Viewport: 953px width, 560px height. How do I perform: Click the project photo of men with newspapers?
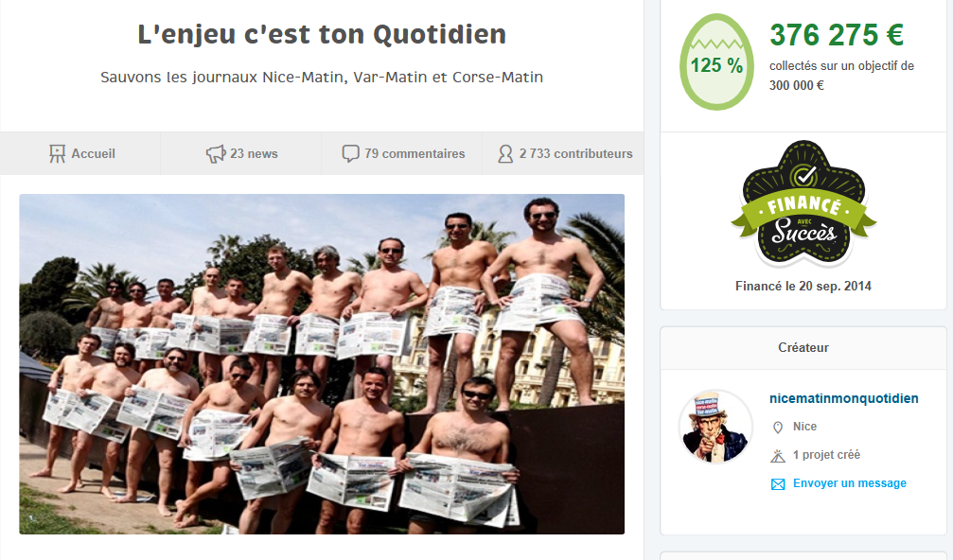coord(322,364)
